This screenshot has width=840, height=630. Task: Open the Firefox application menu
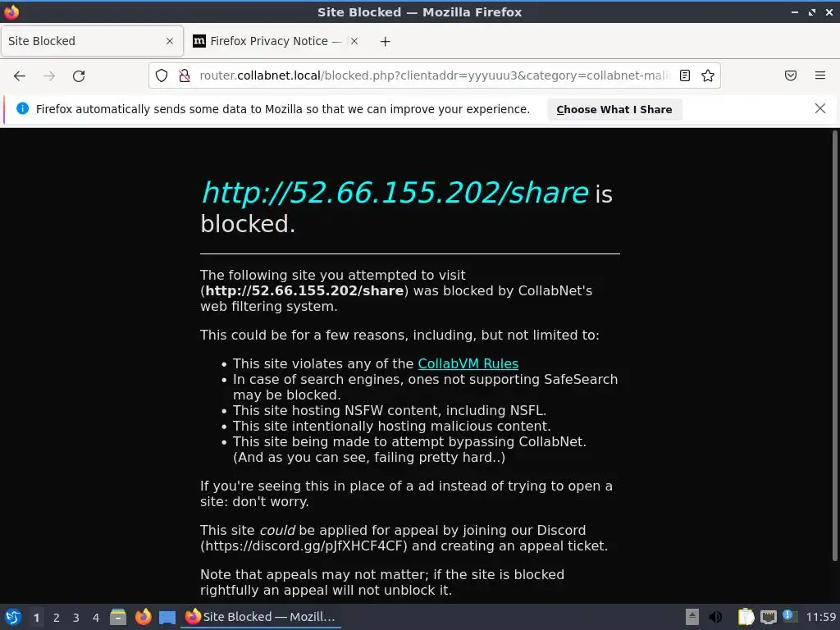tap(820, 75)
